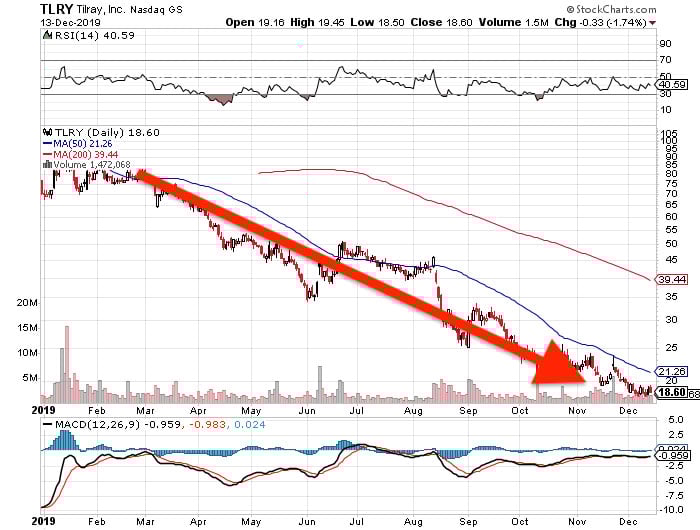This screenshot has height=530, width=700.
Task: Click the MACD axis label -10.0
Action: tap(672, 510)
